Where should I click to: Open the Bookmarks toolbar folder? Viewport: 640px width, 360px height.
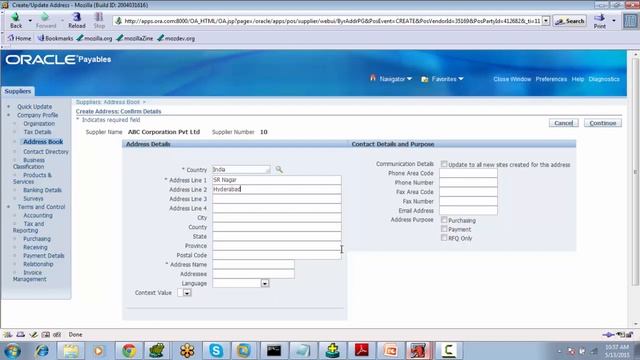55,38
